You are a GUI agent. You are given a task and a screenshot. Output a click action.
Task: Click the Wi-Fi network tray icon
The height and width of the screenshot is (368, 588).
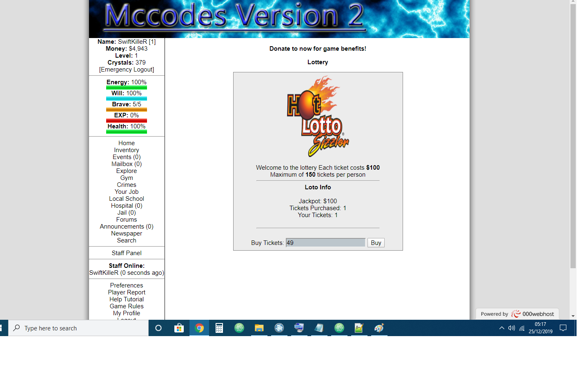pyautogui.click(x=522, y=328)
